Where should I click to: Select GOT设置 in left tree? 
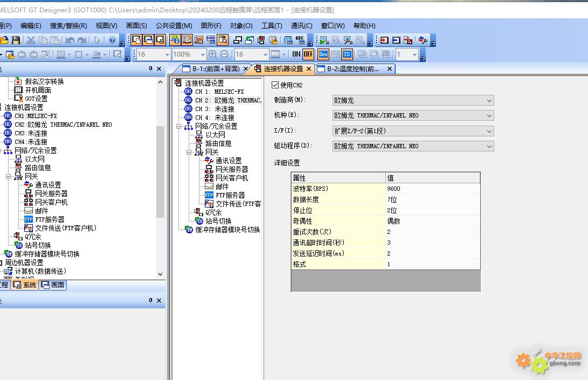(x=36, y=99)
